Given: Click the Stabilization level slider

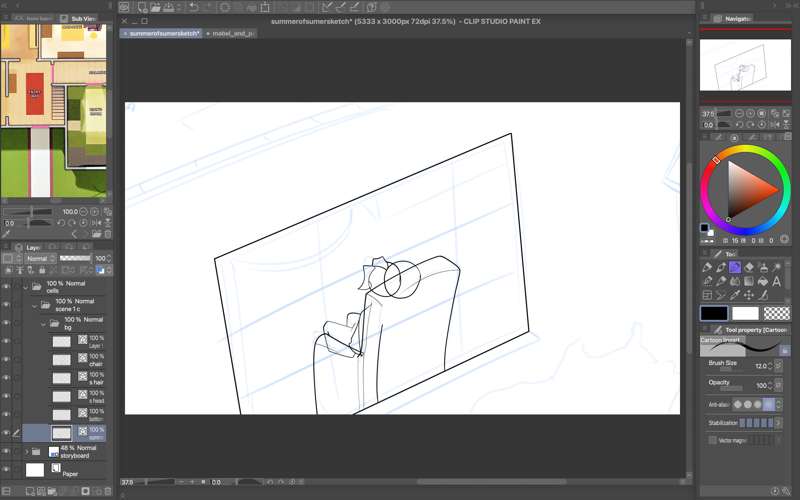Looking at the screenshot, I should tap(757, 423).
